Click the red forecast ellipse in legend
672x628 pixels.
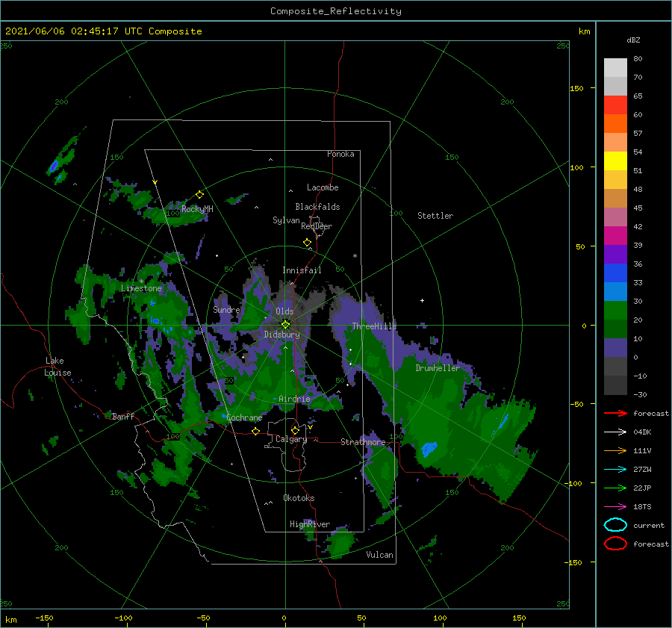(615, 544)
